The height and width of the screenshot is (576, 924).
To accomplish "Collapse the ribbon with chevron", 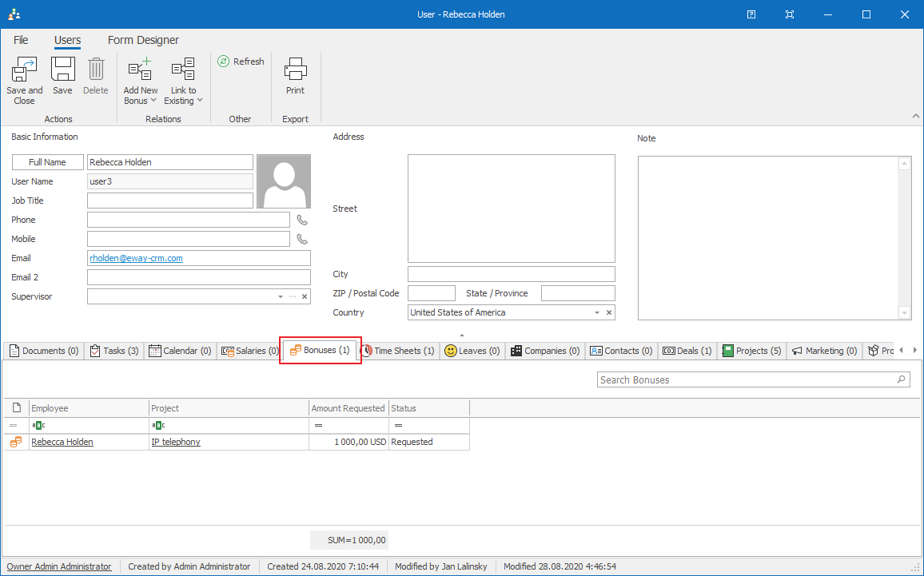I will pos(916,116).
